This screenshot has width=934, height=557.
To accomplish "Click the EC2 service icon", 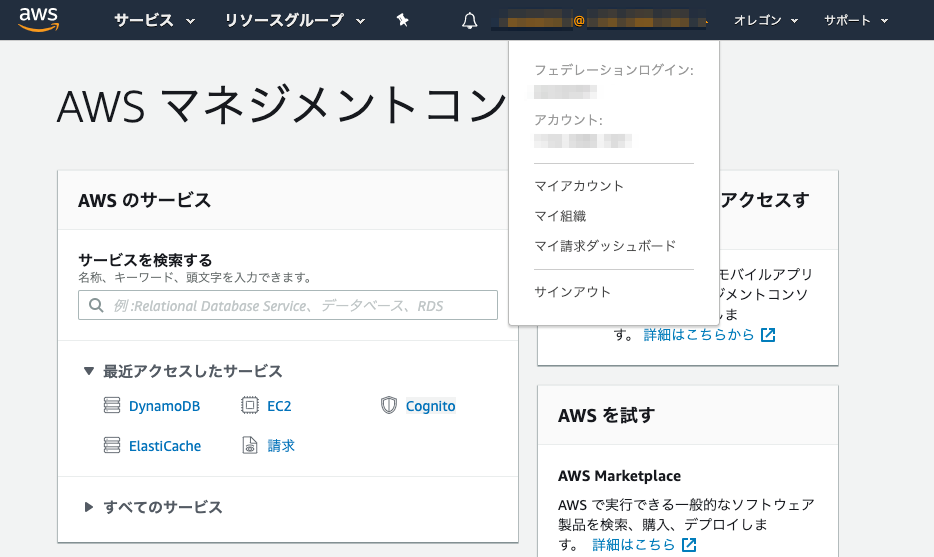I will click(x=250, y=405).
